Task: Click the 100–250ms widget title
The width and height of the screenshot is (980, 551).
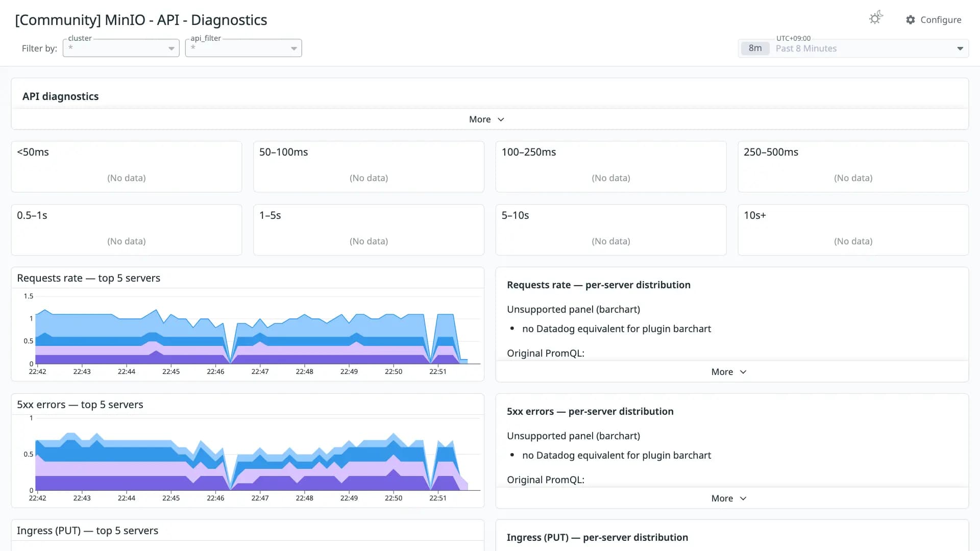Action: pyautogui.click(x=528, y=152)
